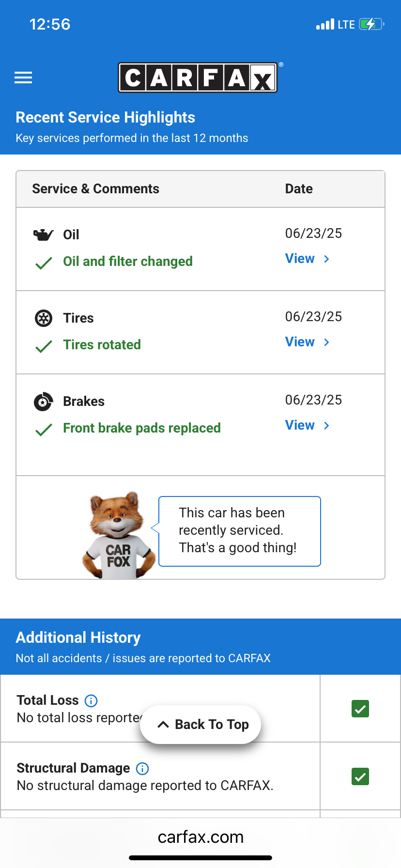Viewport: 401px width, 868px height.
Task: Expand Oil service via View chevron
Action: 326,259
